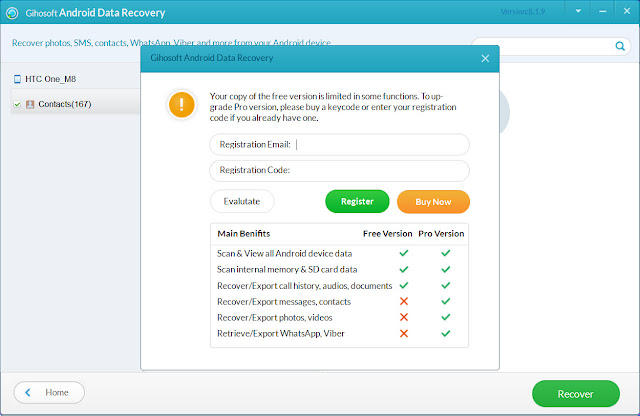This screenshot has height=416, width=640.
Task: Click 'Recover/Export messages, contacts' text
Action: 284,302
